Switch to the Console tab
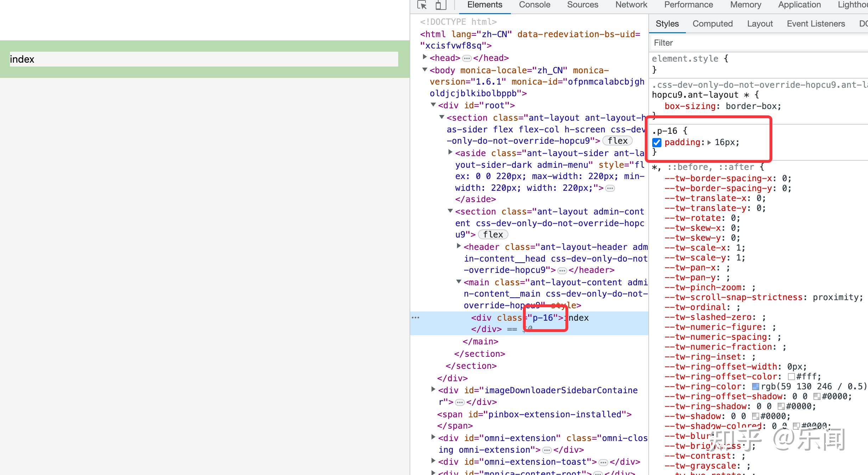Viewport: 868px width, 475px height. [x=534, y=5]
